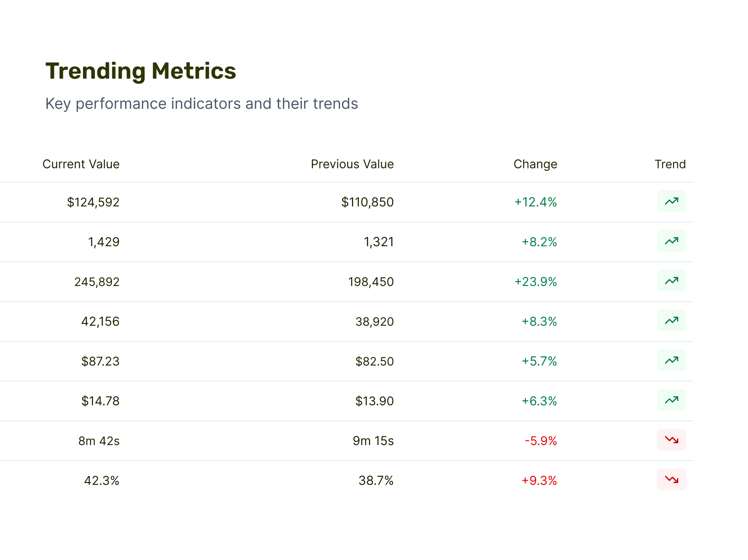This screenshot has height=560, width=748.
Task: Click the uptrend icon beside +12.4%
Action: click(671, 201)
